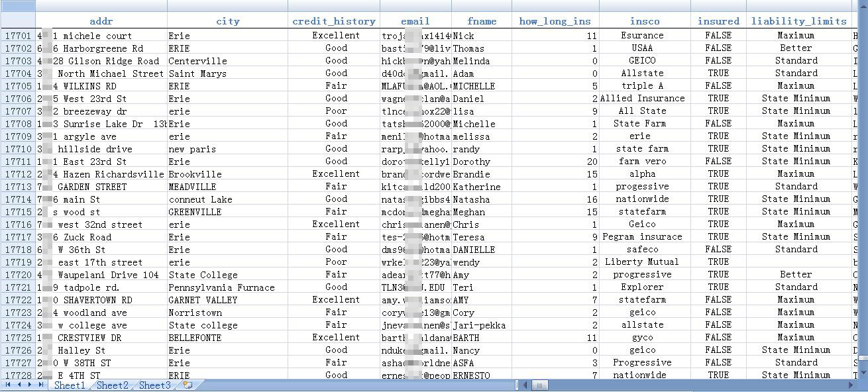Click the next sheet navigation arrow

30,385
